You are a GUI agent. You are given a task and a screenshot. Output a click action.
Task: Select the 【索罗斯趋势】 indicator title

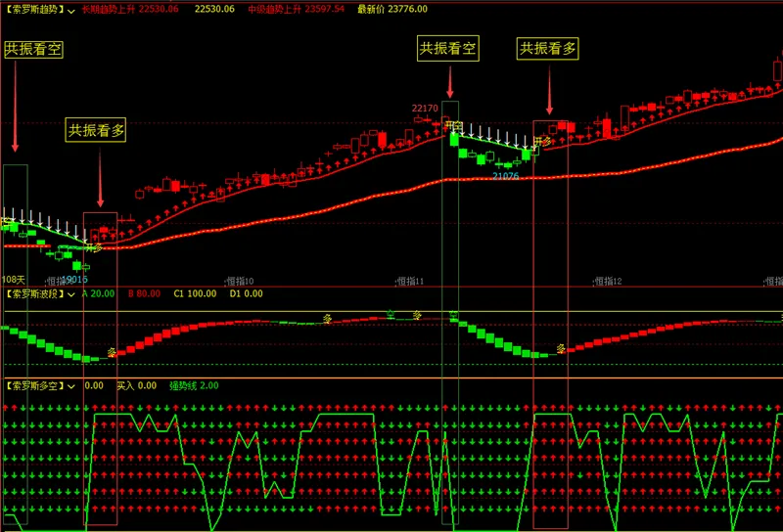coord(35,10)
